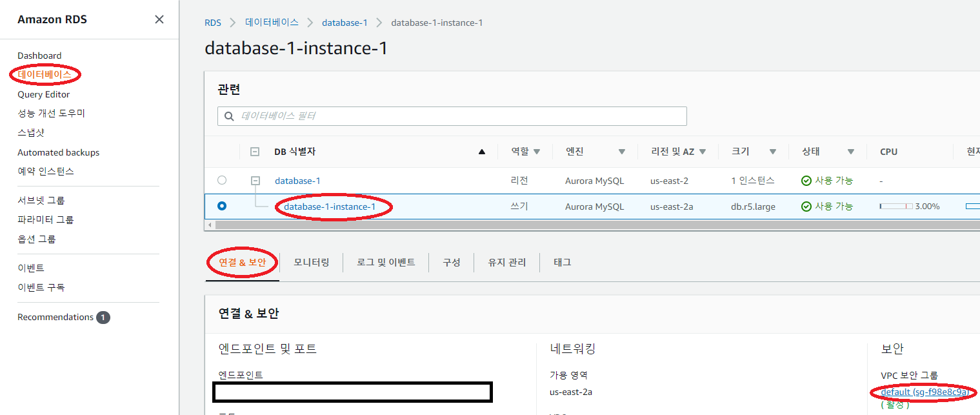Screen dimensions: 980x415
Task: Open 서브넷 그룹 in the sidebar
Action: point(41,201)
